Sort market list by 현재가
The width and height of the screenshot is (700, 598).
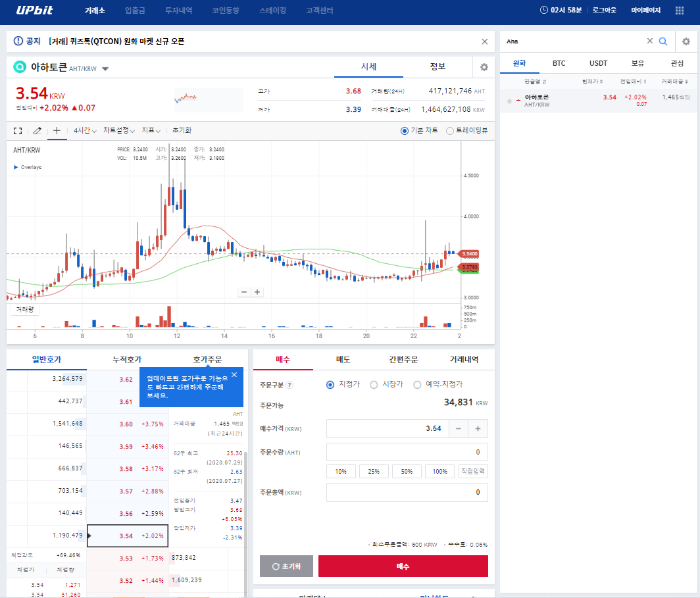tap(592, 81)
